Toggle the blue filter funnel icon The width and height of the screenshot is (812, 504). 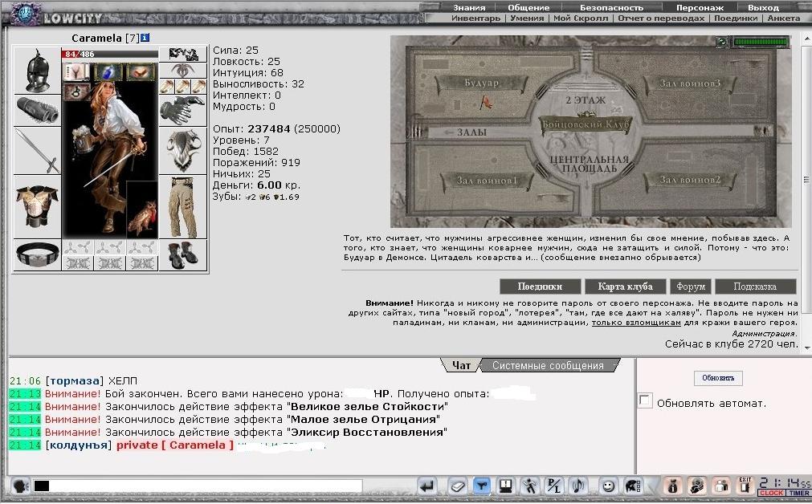(x=482, y=486)
